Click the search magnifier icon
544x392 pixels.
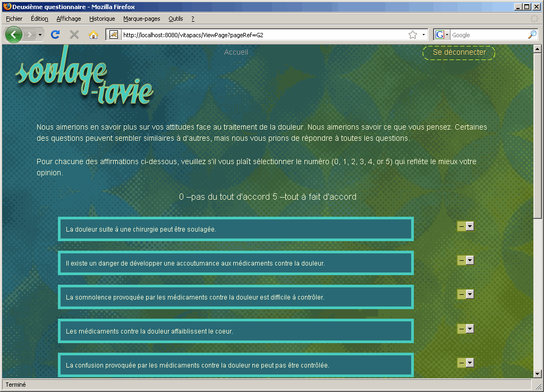532,35
